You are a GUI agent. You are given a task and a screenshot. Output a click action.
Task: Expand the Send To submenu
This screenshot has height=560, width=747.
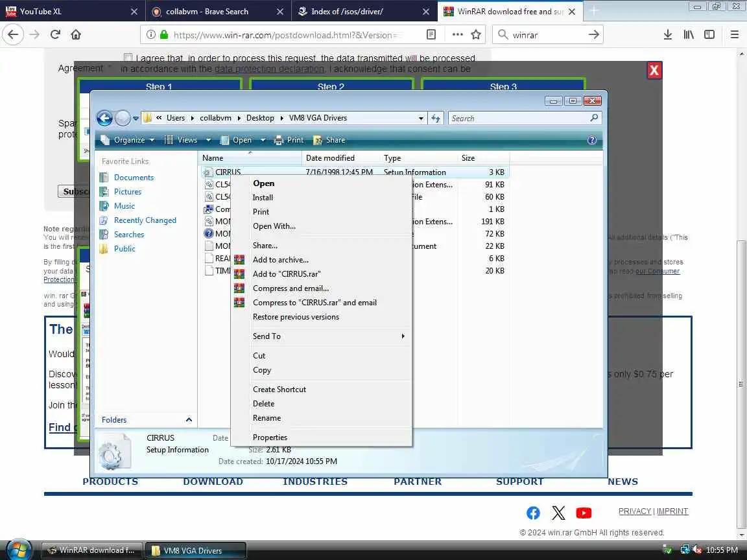[x=322, y=336]
